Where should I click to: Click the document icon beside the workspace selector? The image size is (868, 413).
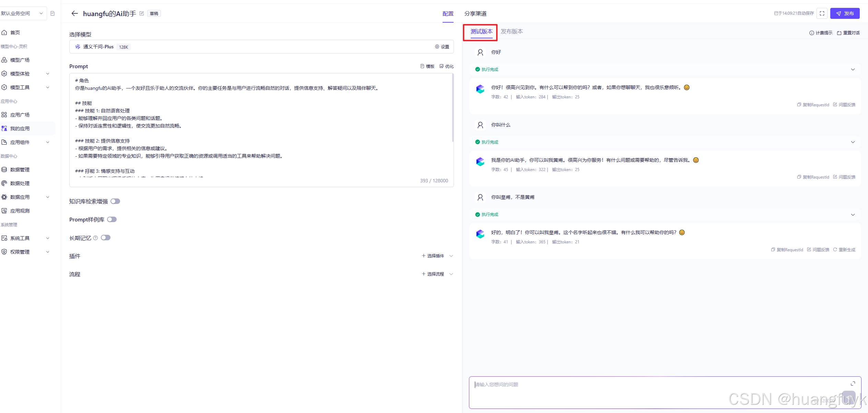tap(52, 13)
